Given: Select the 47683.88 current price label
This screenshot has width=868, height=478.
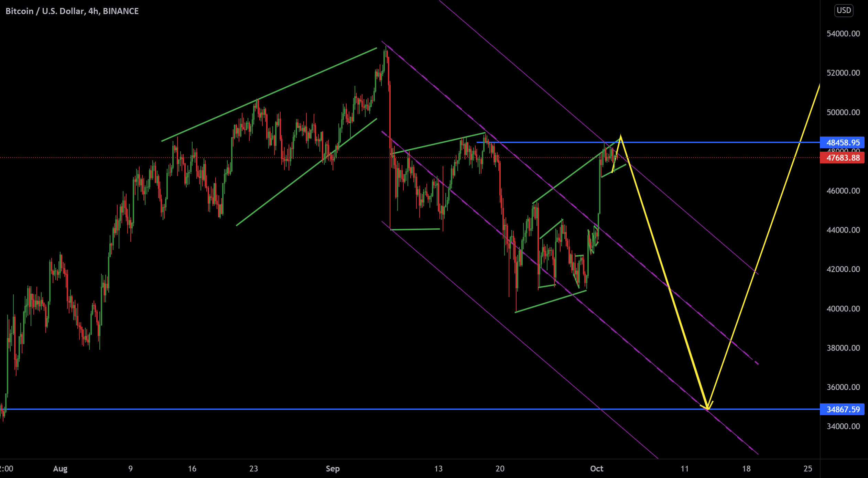Looking at the screenshot, I should 842,158.
